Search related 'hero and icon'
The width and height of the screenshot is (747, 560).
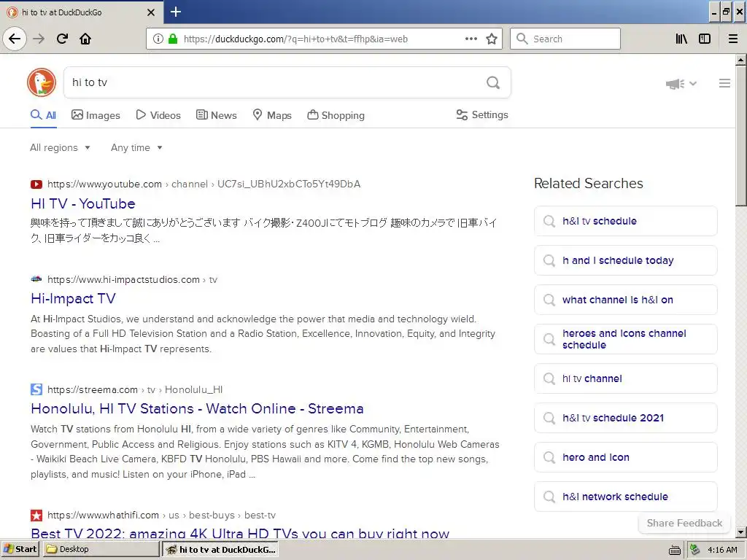click(x=625, y=457)
